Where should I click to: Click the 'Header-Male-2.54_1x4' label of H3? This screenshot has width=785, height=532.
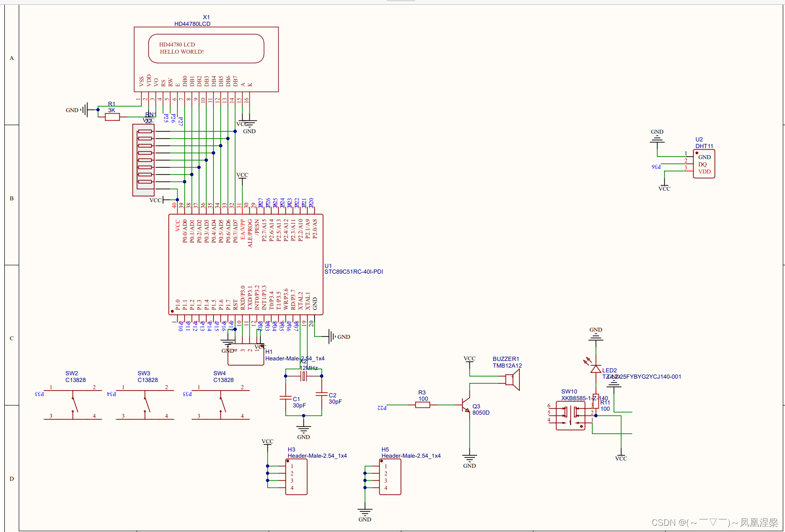tap(317, 456)
